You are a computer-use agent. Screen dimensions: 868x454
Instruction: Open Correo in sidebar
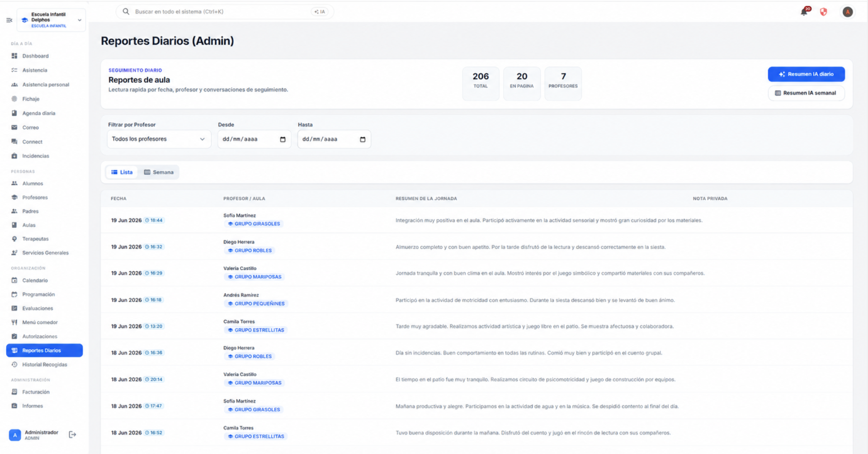point(44,128)
